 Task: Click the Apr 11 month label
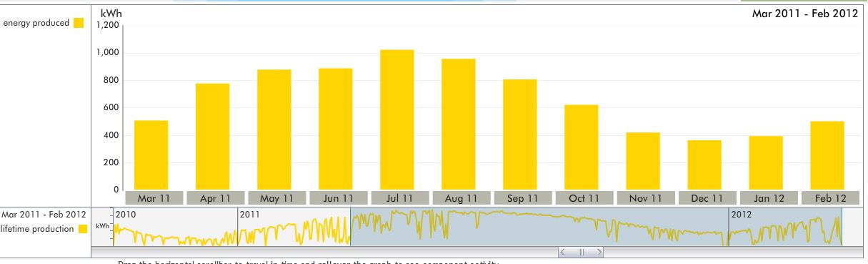216,198
